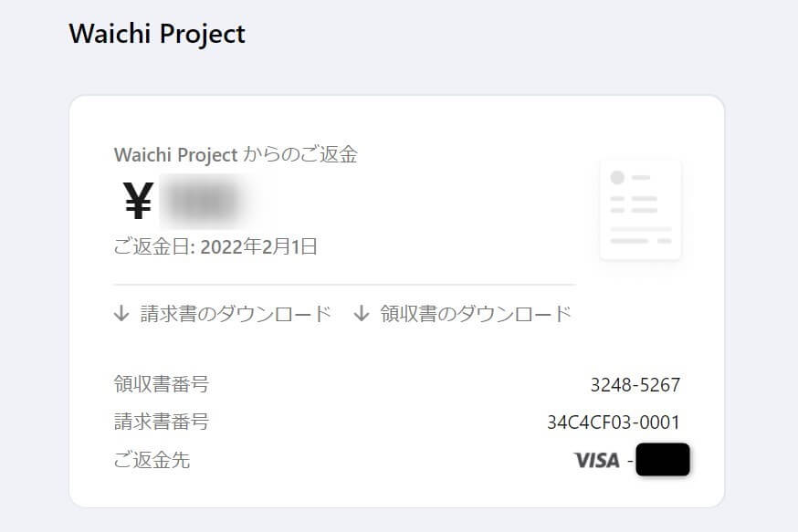
Task: Click the 請求書番号 label
Action: (x=162, y=422)
